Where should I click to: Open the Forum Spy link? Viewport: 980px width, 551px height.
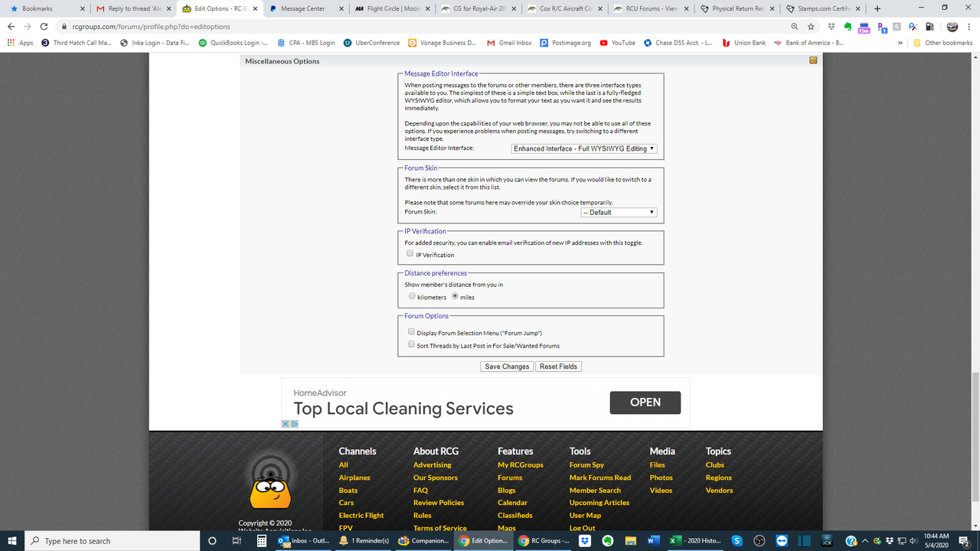tap(586, 465)
